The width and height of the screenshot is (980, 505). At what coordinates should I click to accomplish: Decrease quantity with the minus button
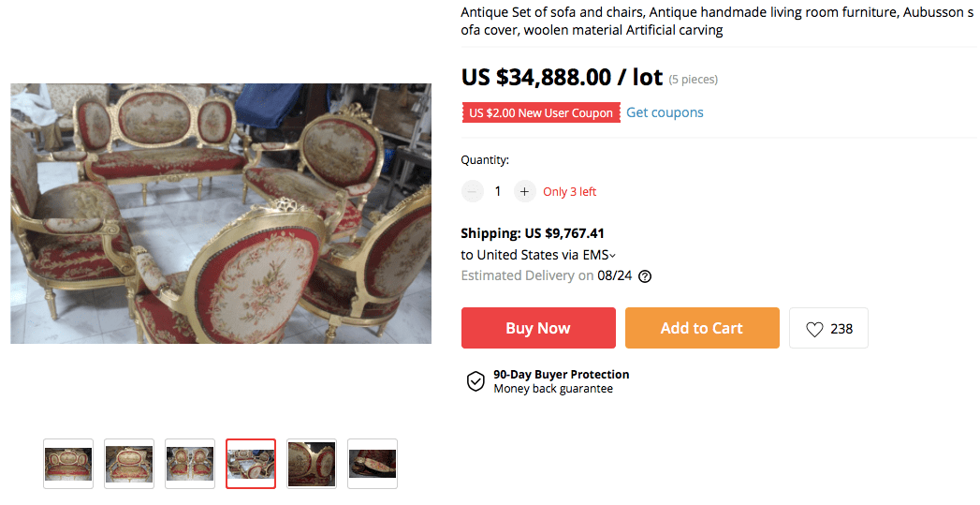473,191
